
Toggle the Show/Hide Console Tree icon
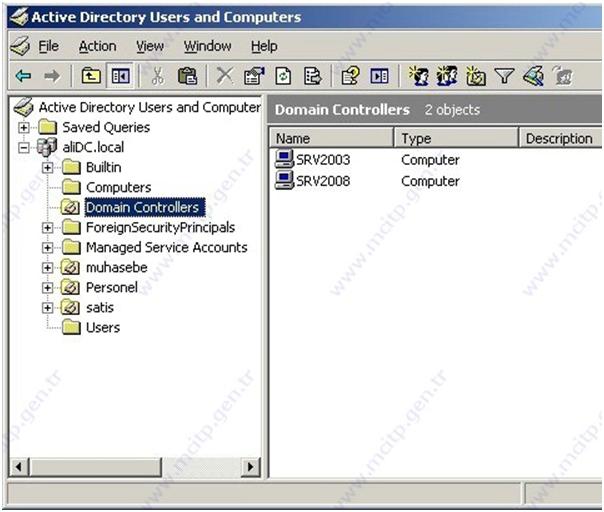120,76
